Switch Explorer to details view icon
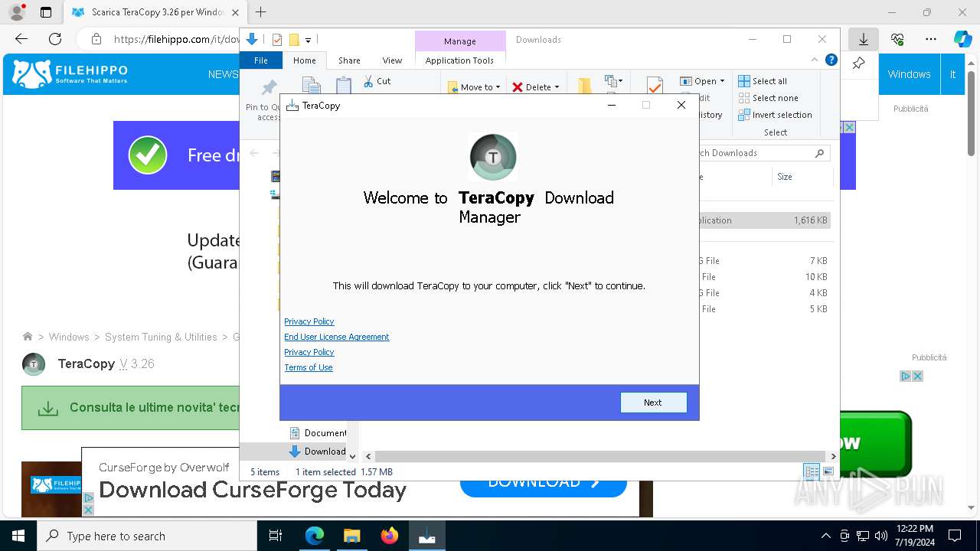The height and width of the screenshot is (551, 980). click(812, 471)
